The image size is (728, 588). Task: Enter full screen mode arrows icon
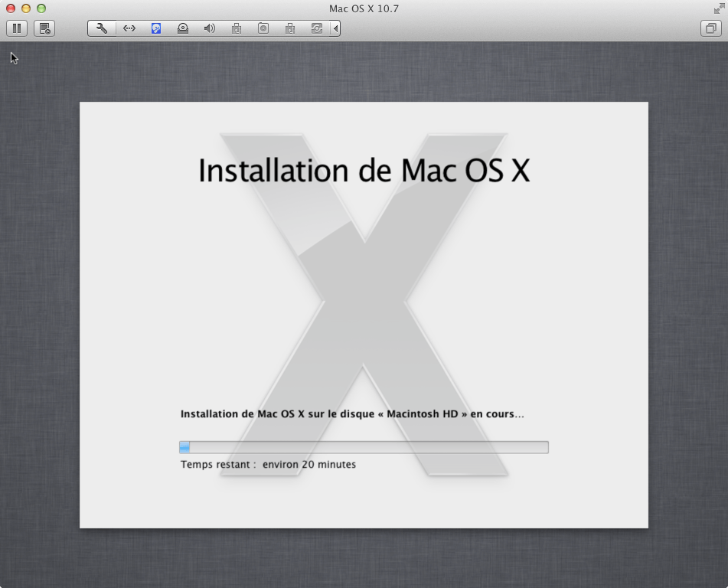tap(719, 8)
